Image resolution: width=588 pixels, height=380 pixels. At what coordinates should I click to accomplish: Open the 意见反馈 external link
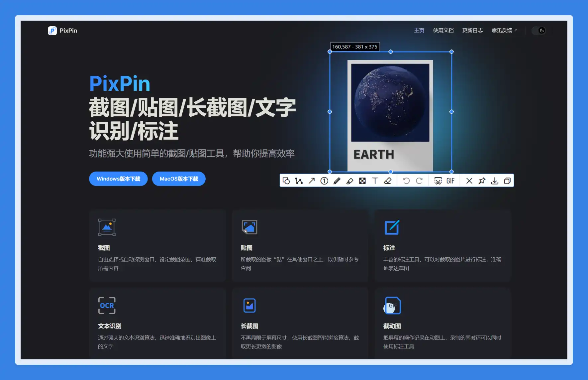[504, 31]
